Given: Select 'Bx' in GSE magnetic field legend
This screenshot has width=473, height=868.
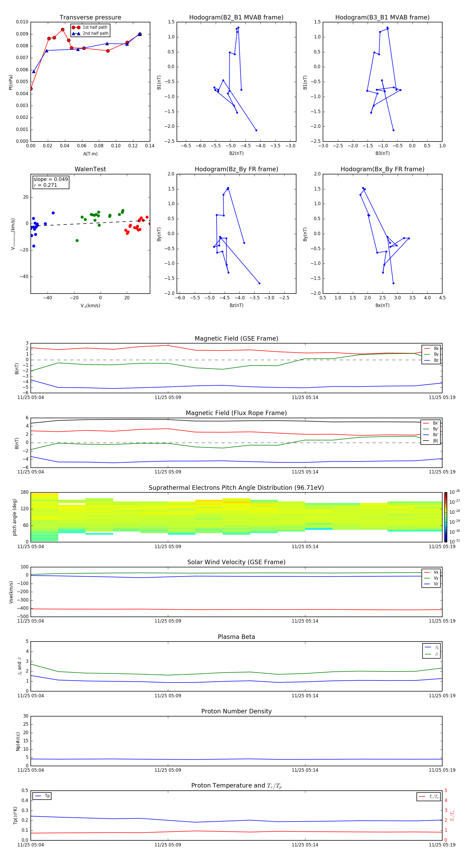Looking at the screenshot, I should point(431,349).
